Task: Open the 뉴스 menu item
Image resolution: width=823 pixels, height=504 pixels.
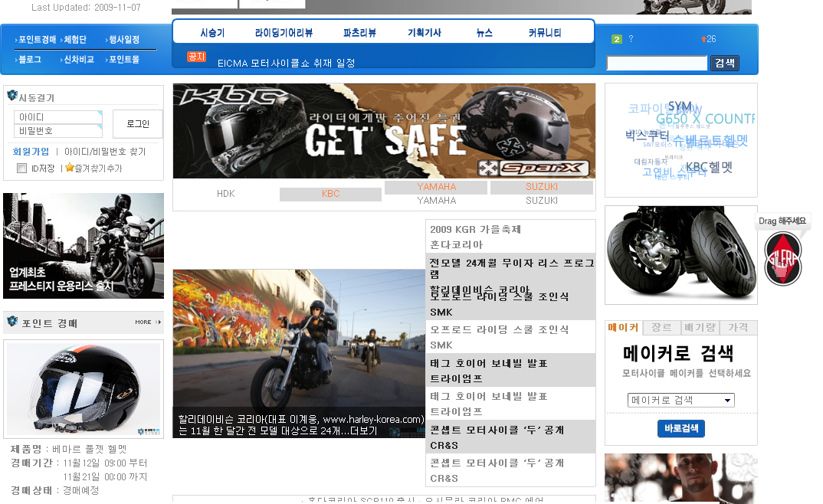Action: (484, 33)
